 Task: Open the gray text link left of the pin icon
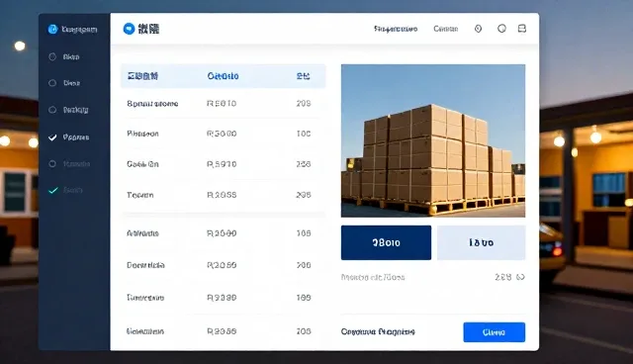446,29
